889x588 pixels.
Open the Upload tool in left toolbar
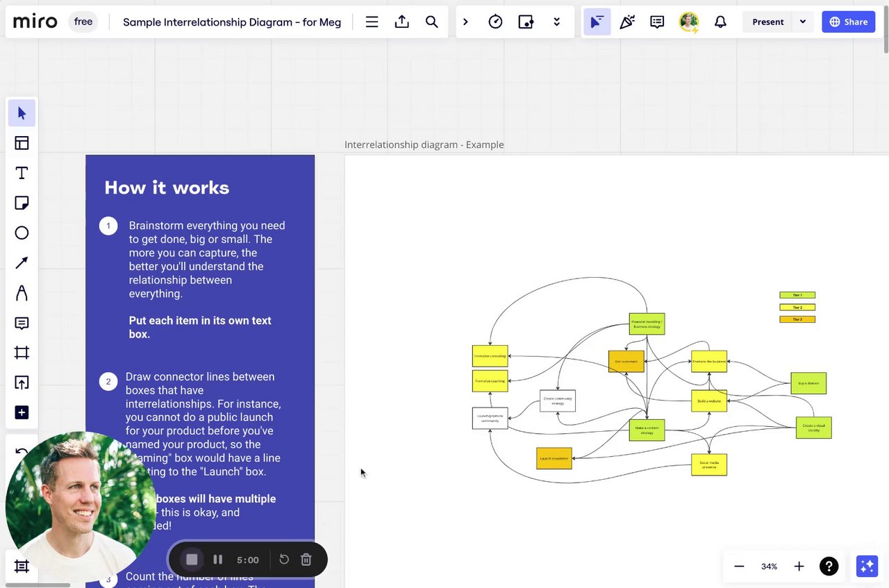[22, 383]
